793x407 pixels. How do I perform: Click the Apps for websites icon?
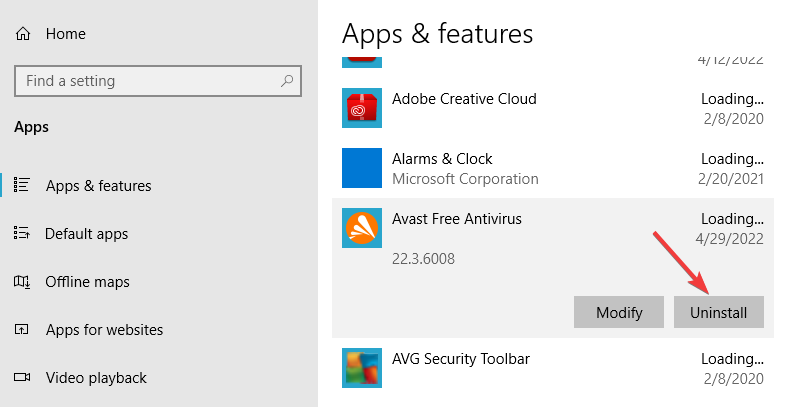coord(22,330)
